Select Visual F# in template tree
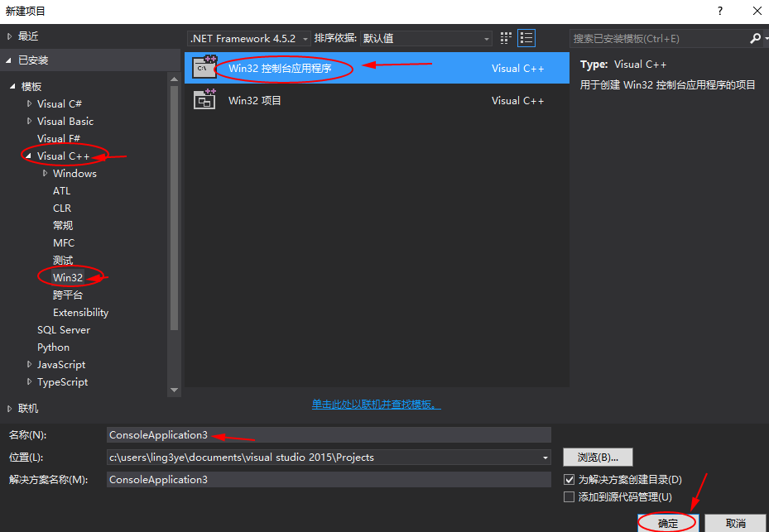Screen dimensions: 769x532 [59, 139]
